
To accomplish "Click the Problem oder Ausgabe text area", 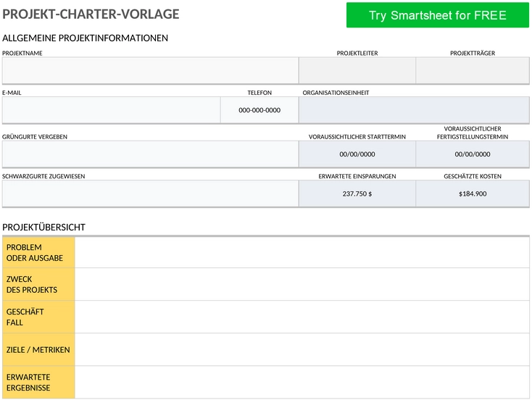I will (x=302, y=252).
